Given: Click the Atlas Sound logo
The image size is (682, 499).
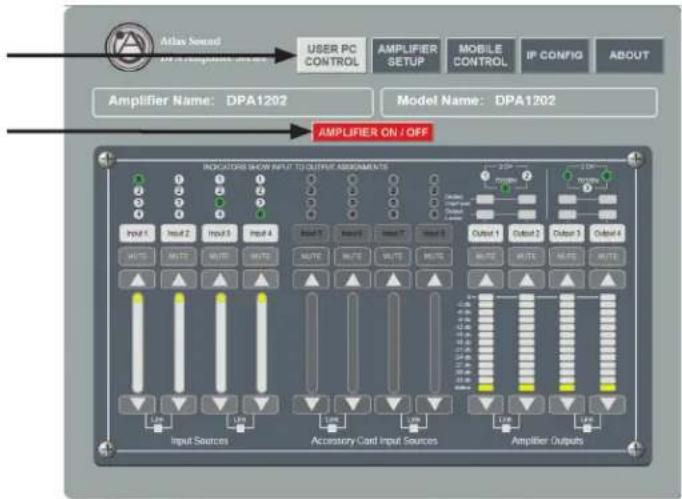Looking at the screenshot, I should pyautogui.click(x=130, y=47).
